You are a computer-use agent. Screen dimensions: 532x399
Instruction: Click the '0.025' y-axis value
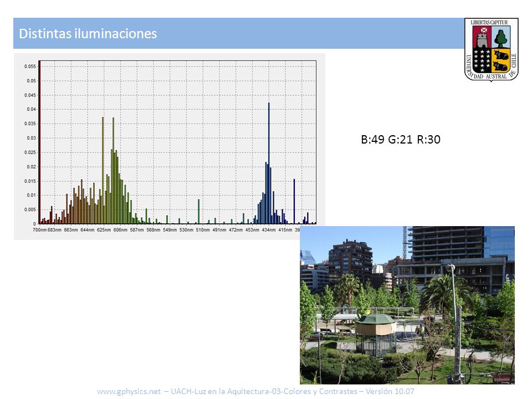coord(30,152)
